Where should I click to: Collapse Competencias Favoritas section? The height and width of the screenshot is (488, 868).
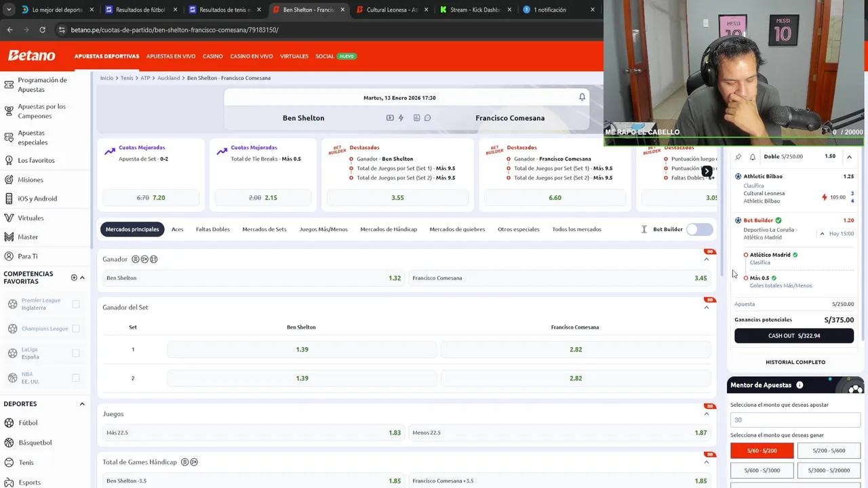point(82,277)
